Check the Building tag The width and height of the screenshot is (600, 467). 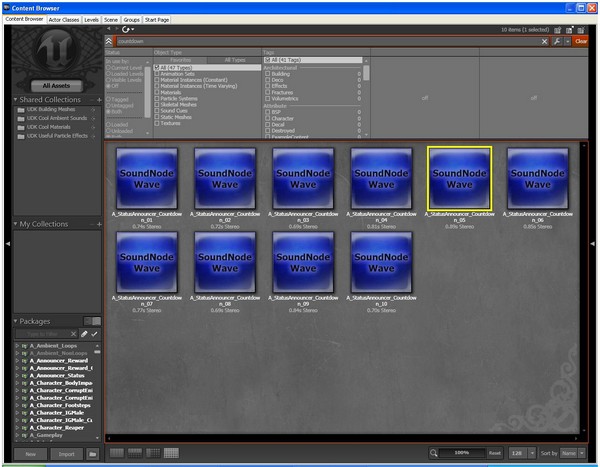point(267,74)
